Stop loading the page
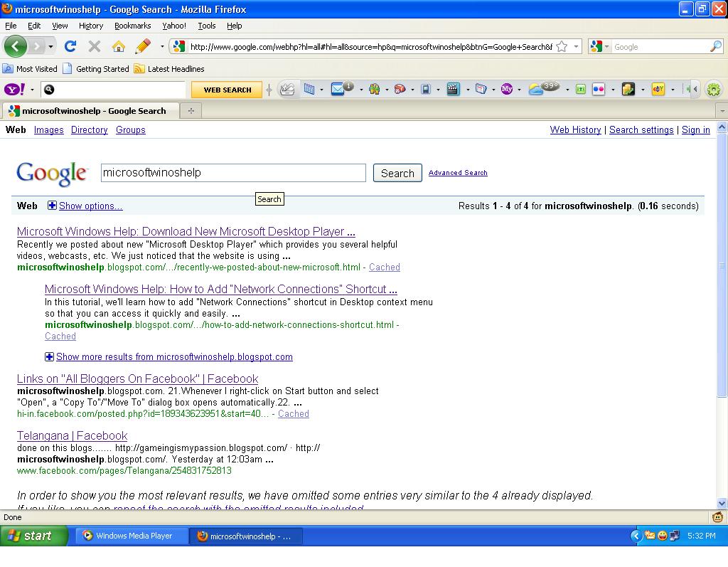This screenshot has width=728, height=567. pyautogui.click(x=94, y=45)
